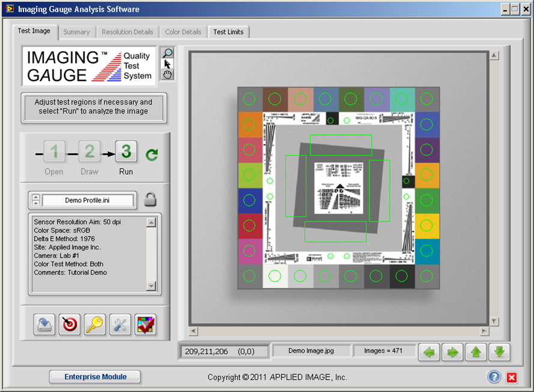The width and height of the screenshot is (534, 392).
Task: Click image viewer vertical scrollbar down arrow
Action: (494, 321)
